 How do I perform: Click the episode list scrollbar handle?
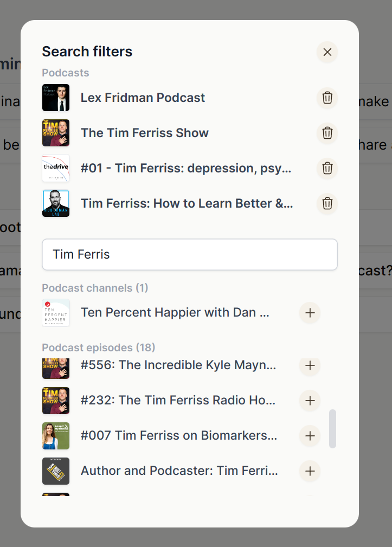333,429
